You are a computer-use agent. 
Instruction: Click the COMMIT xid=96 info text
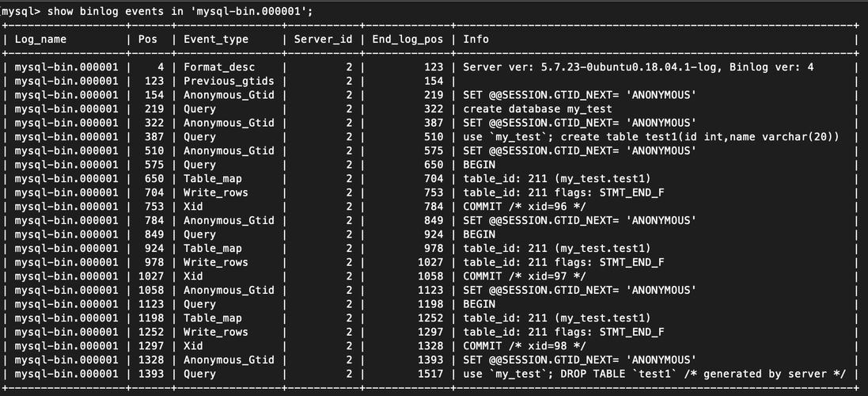point(524,207)
